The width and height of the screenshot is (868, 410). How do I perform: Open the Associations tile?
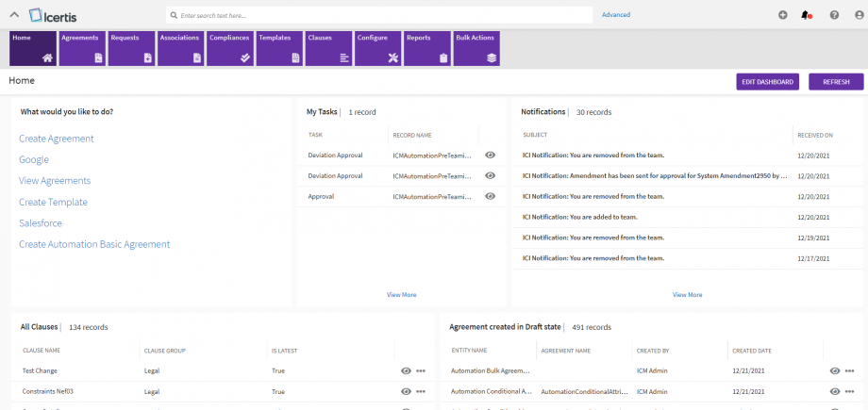point(181,49)
